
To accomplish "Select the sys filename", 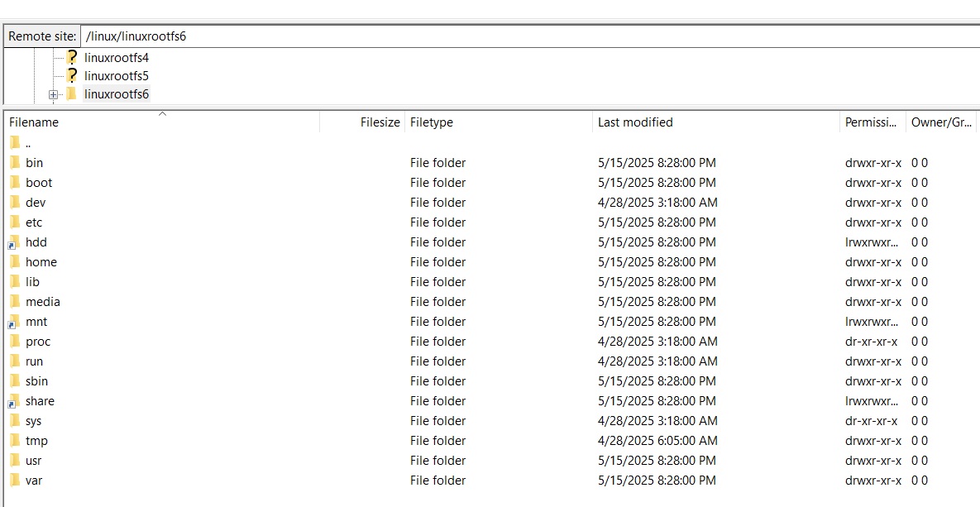I will 34,421.
